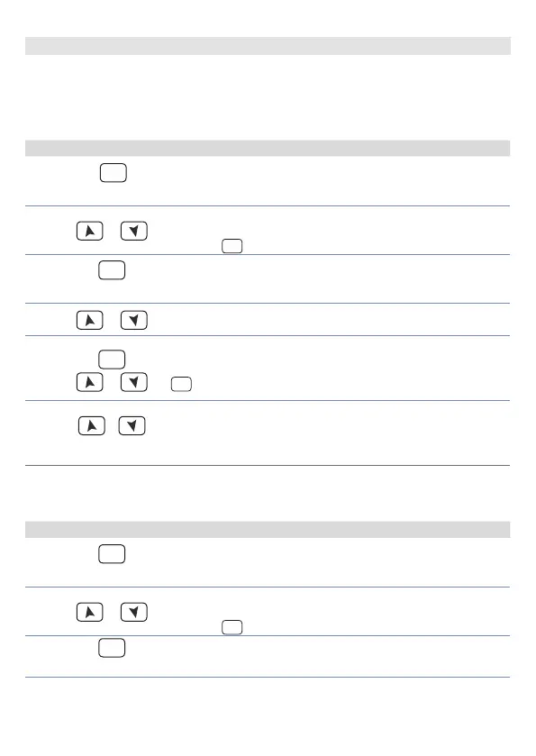Select down arrow key in first table's second step
Image resolution: width=536 pixels, height=756 pixels.
[x=134, y=231]
